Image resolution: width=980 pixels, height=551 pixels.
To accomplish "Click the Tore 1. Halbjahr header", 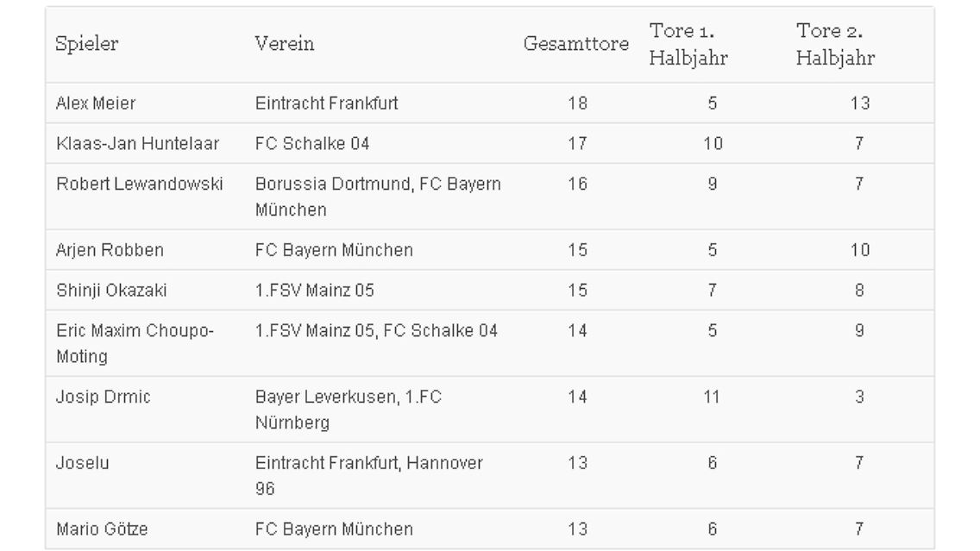I will [688, 44].
